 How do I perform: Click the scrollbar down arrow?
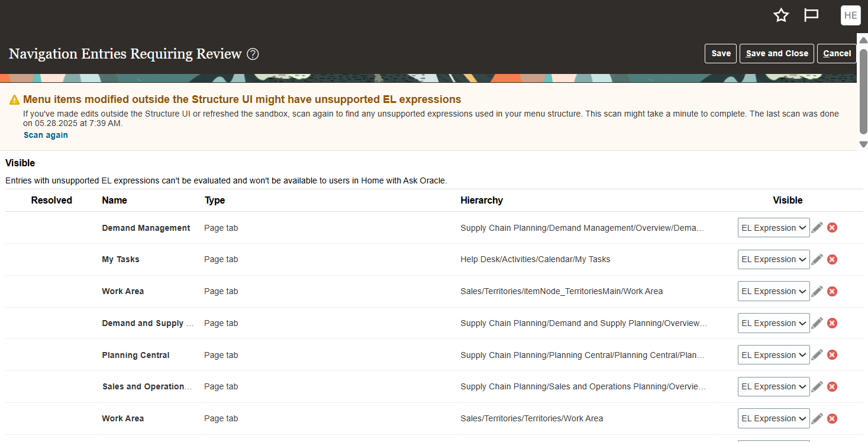coord(863,144)
